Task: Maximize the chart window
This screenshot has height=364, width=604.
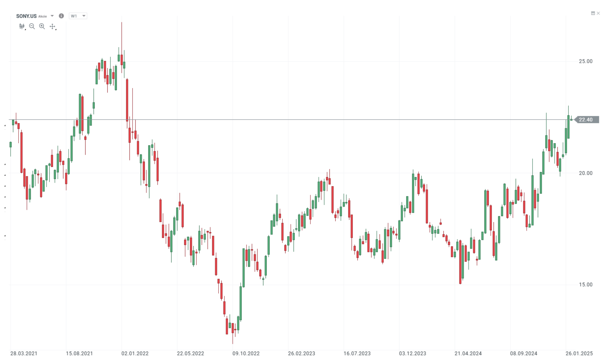Action: click(x=593, y=13)
